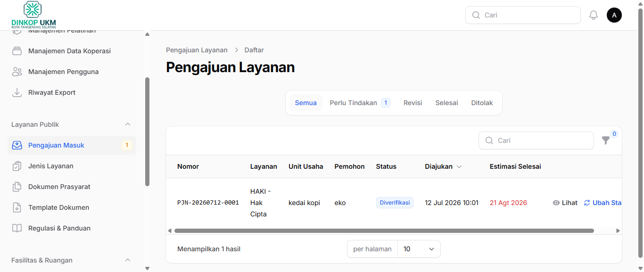Viewport: 644px width, 272px height.
Task: Click the Jenis Layanan clipboard icon
Action: pyautogui.click(x=17, y=166)
